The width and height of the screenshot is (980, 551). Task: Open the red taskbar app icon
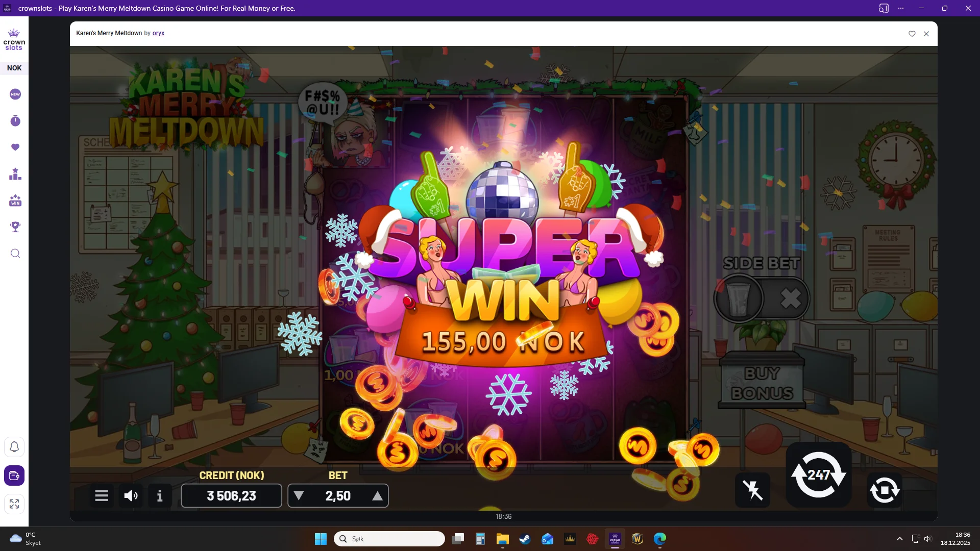pos(593,539)
